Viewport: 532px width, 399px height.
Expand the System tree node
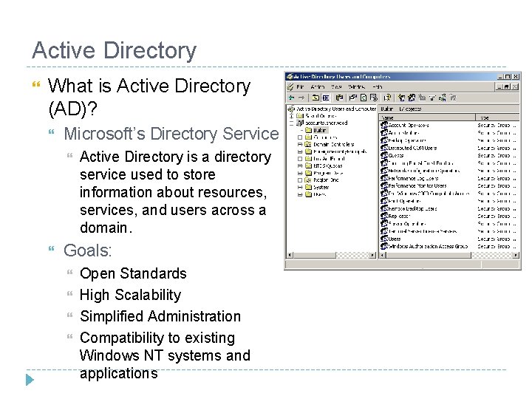pos(300,187)
